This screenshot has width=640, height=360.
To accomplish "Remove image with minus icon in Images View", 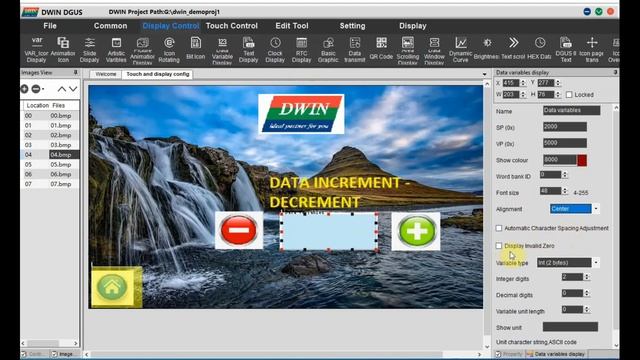I will pos(36,89).
